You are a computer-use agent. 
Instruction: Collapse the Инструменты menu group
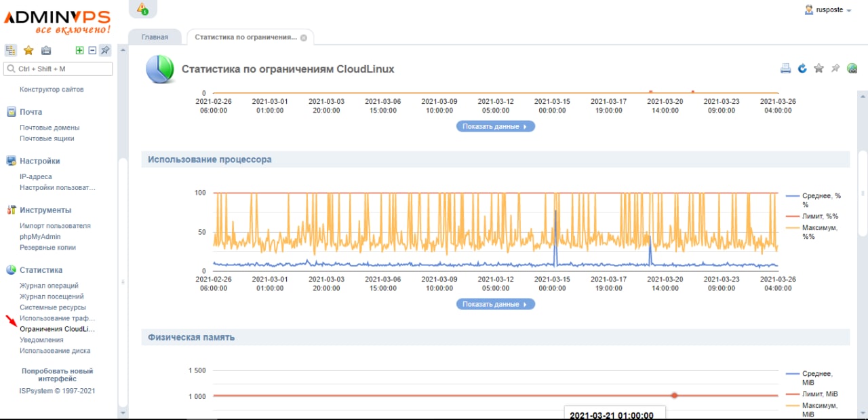pos(45,210)
